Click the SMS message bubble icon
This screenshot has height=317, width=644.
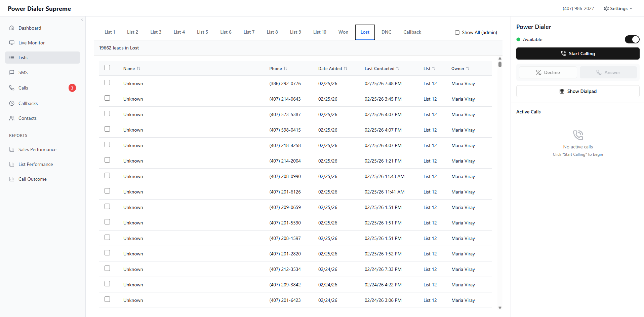(x=12, y=72)
